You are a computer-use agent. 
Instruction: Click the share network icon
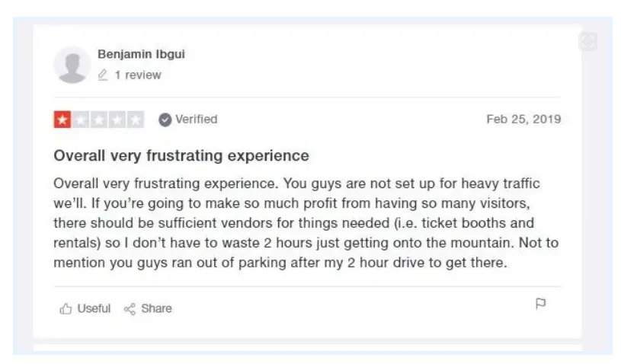point(130,308)
